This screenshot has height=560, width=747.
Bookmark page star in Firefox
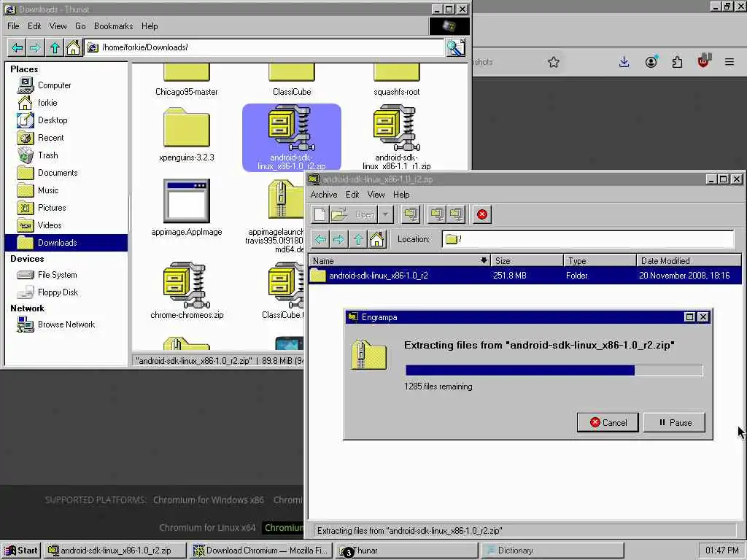[554, 63]
